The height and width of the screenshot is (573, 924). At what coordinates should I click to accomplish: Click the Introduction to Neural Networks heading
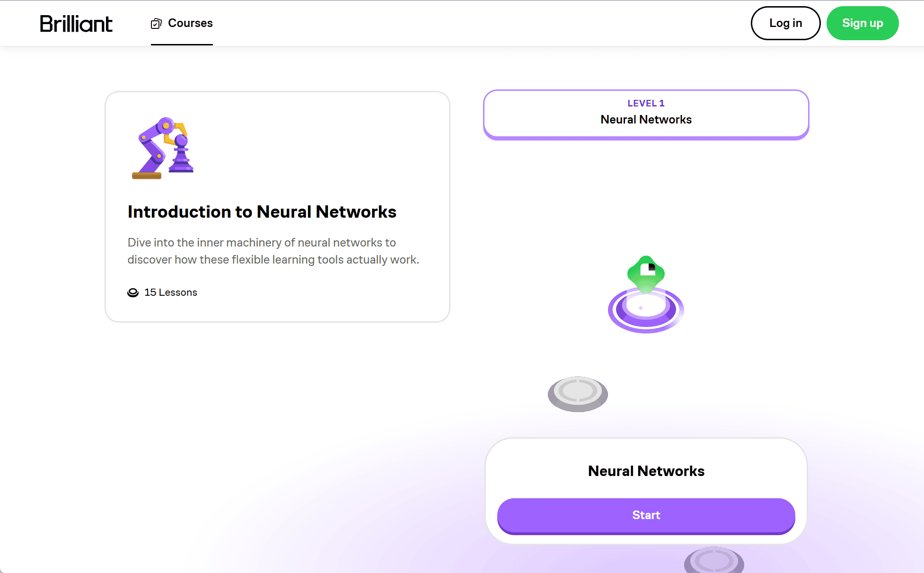(262, 212)
